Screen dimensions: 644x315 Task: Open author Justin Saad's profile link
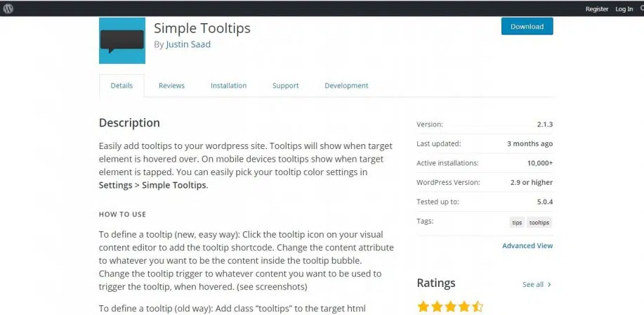(188, 44)
